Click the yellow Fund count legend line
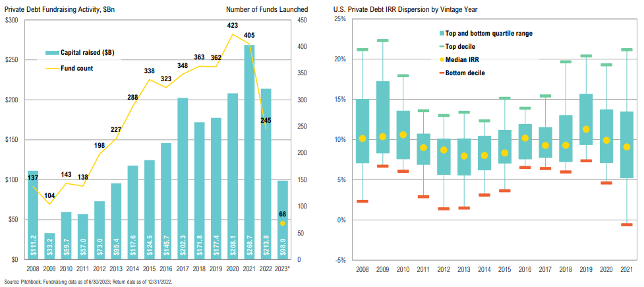Screen dimensions: 644x287 pos(52,68)
